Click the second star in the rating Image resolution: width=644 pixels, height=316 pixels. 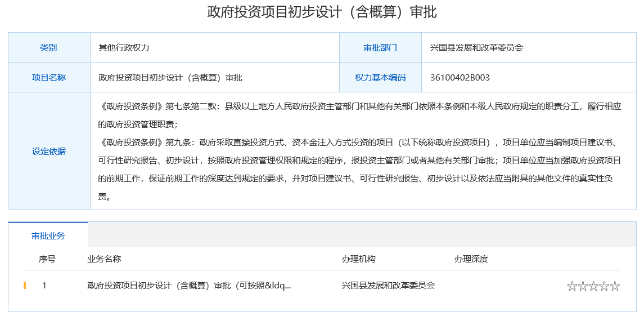(x=583, y=286)
